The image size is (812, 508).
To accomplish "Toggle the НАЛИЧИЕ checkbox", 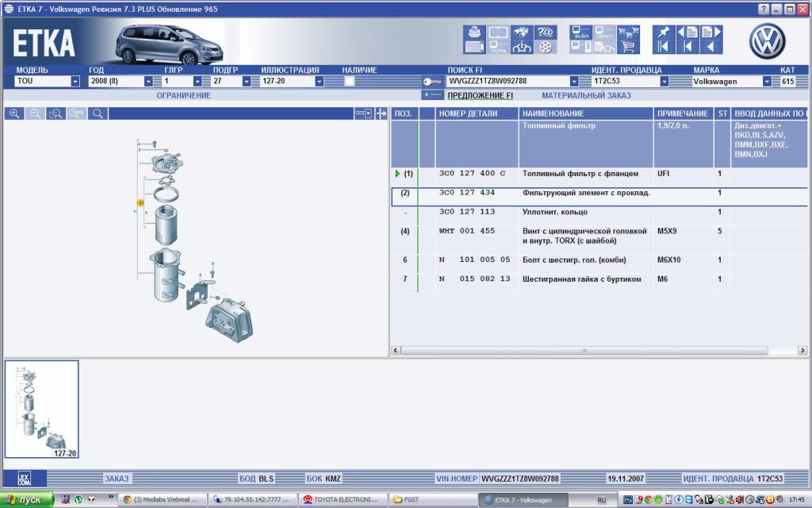I will pyautogui.click(x=350, y=82).
